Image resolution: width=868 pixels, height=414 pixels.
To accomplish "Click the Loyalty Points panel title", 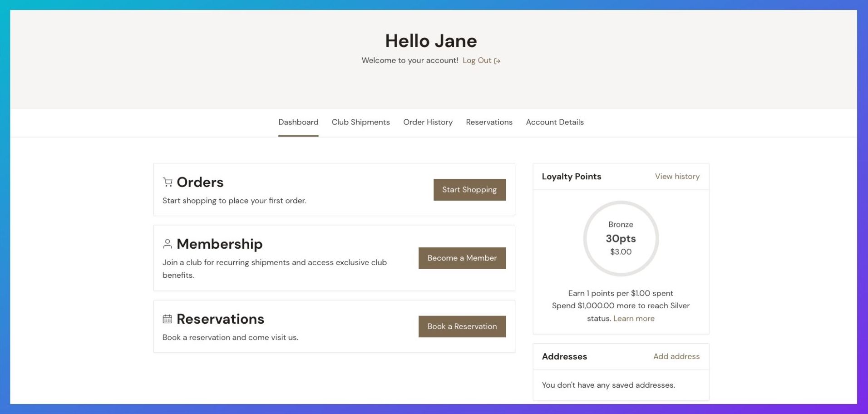I will click(x=571, y=177).
